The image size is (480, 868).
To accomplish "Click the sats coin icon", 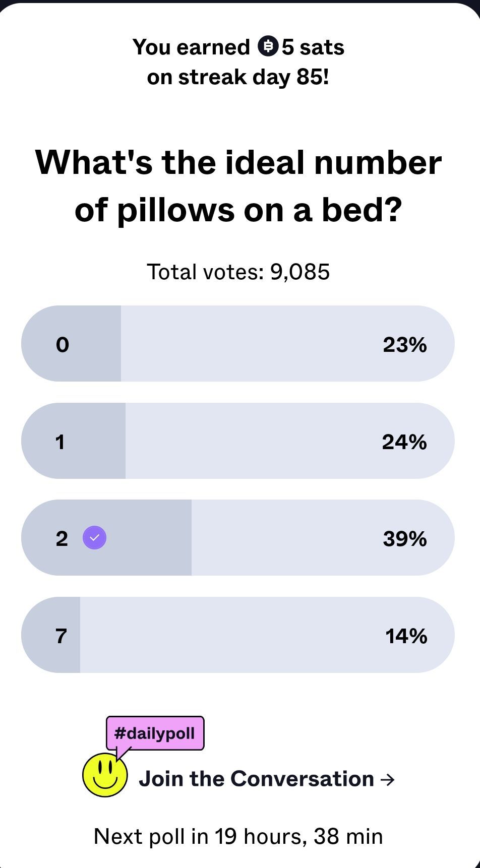I will pyautogui.click(x=268, y=46).
